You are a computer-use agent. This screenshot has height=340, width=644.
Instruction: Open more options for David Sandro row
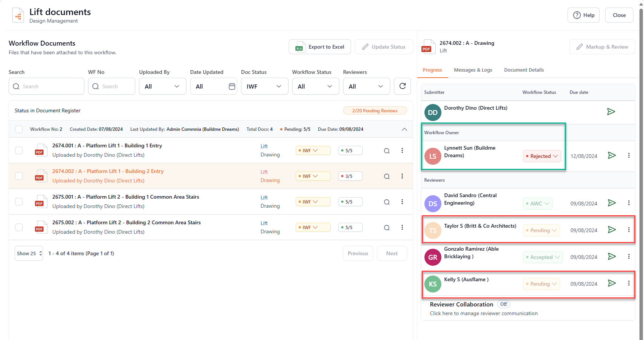[x=629, y=203]
